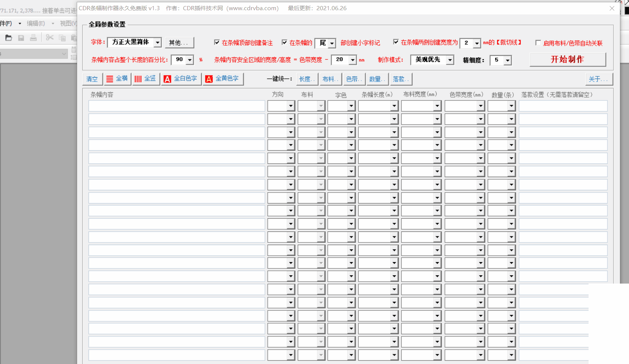The width and height of the screenshot is (629, 364).
Task: Click the print icon in toolbar
Action: (33, 38)
